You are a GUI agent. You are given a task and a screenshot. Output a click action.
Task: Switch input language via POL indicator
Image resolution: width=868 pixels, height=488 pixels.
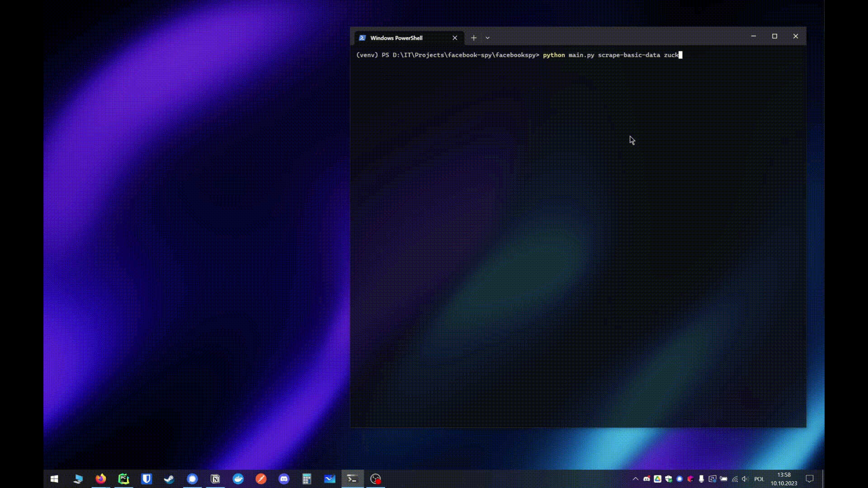759,479
